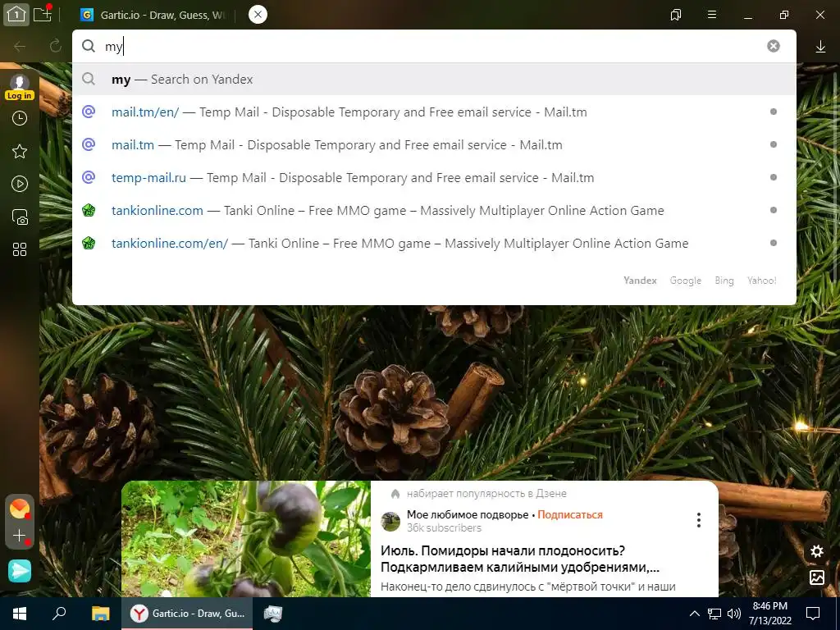
Task: Select the Gartic.io browser tab
Action: click(x=155, y=15)
